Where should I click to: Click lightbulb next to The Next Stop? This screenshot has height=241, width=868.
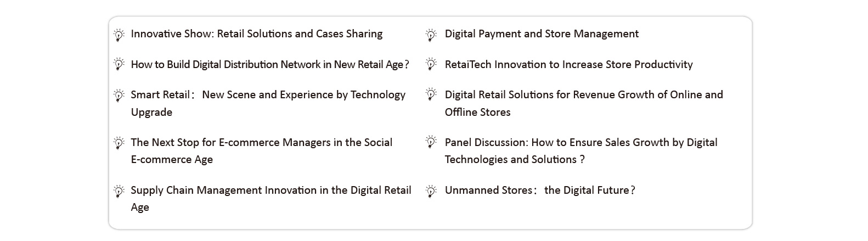119,143
